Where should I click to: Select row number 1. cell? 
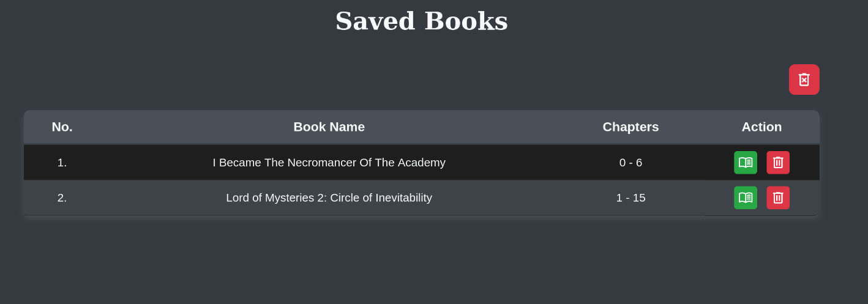pos(62,163)
